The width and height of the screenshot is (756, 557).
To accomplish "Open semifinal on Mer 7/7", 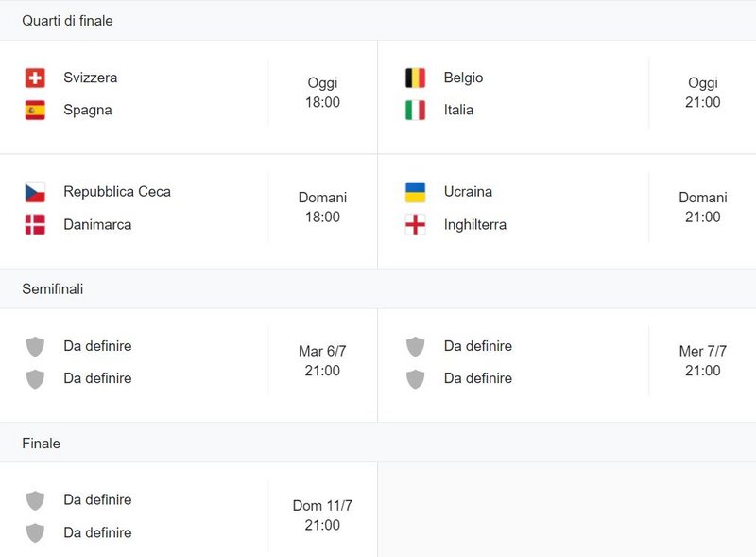I will pyautogui.click(x=567, y=365).
